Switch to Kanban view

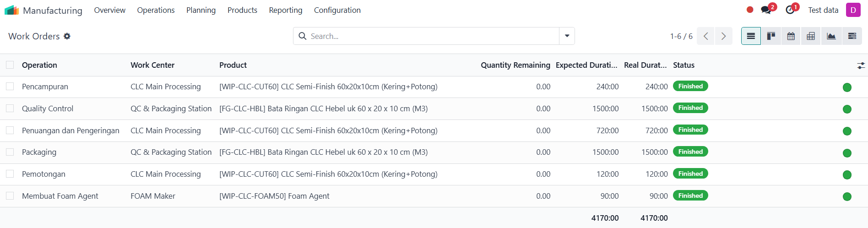point(771,36)
